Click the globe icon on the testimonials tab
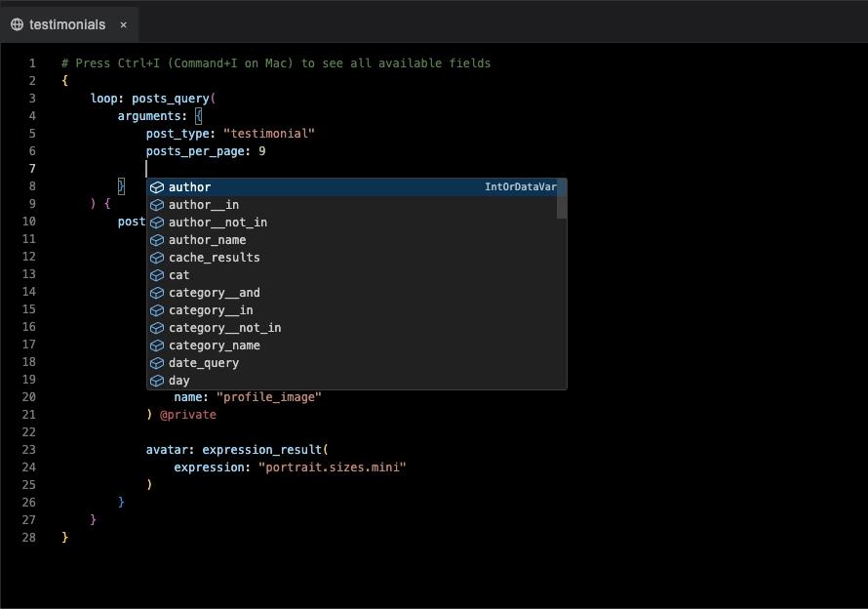Screen dimensions: 868x609 click(x=17, y=26)
